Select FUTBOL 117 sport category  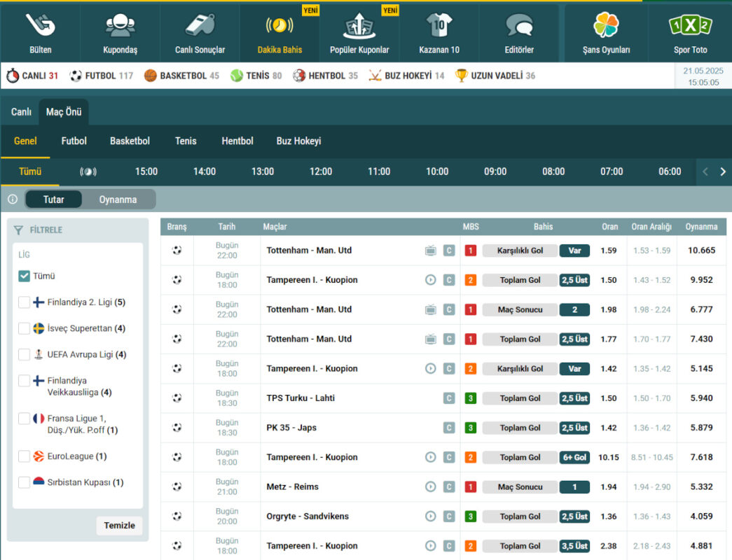tap(101, 76)
